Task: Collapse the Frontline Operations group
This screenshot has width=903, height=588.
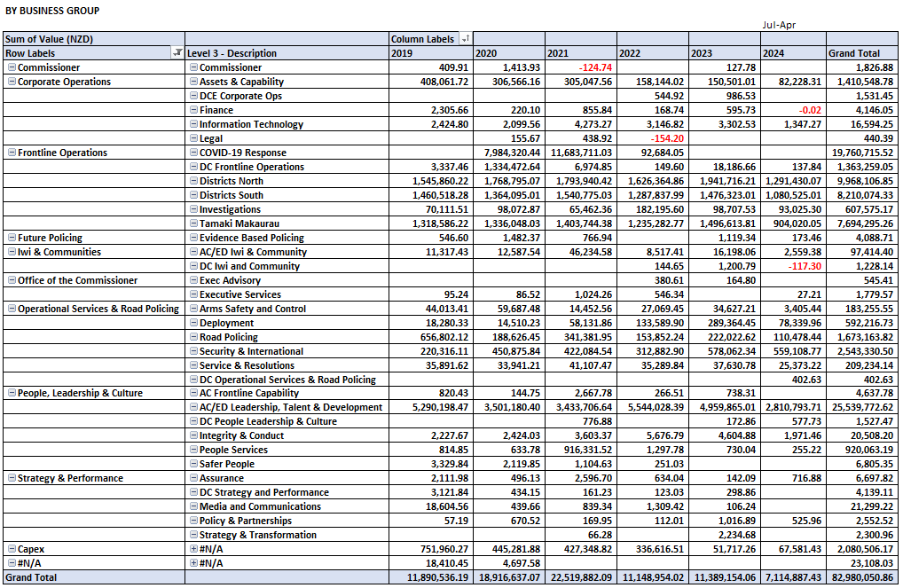Action: [x=12, y=153]
